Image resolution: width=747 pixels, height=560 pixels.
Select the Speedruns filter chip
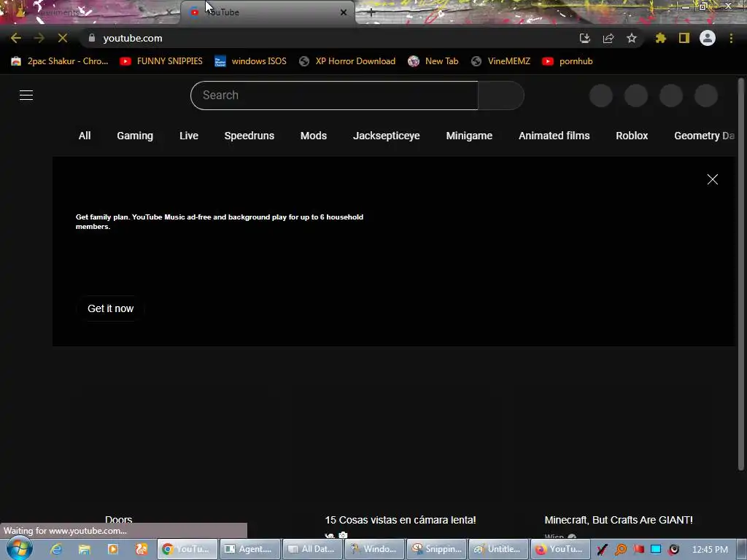click(x=249, y=136)
